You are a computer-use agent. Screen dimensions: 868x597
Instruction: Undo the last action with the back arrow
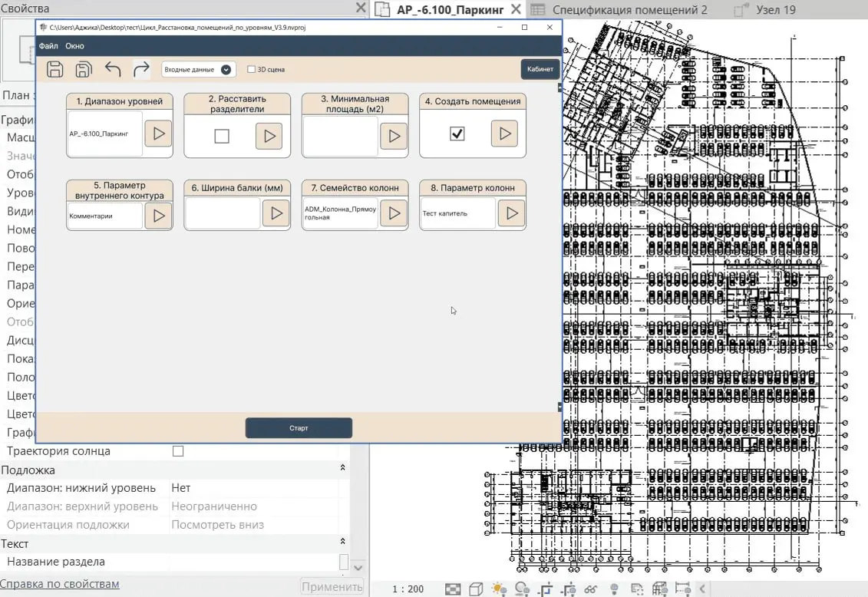pyautogui.click(x=113, y=69)
